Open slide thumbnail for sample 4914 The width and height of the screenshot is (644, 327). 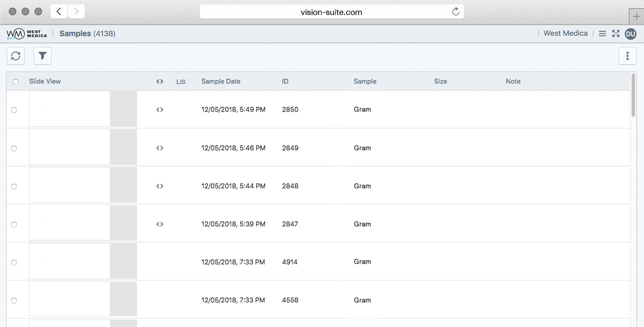tap(83, 261)
